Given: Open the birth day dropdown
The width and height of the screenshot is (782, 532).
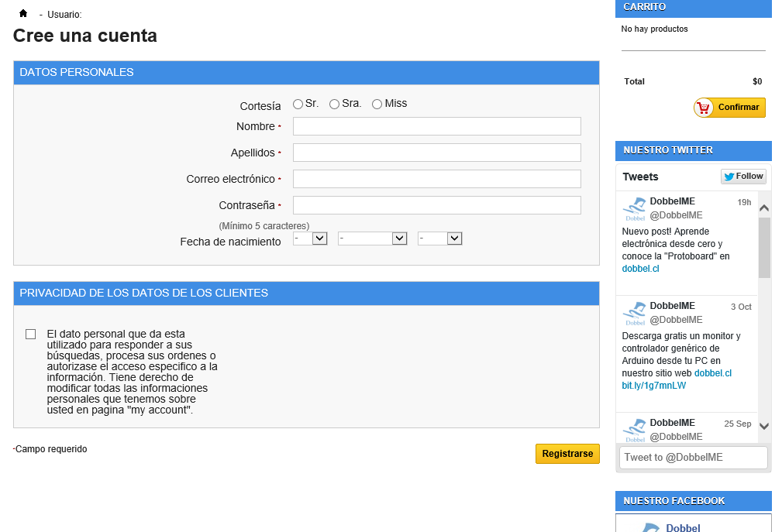Looking at the screenshot, I should pyautogui.click(x=310, y=239).
